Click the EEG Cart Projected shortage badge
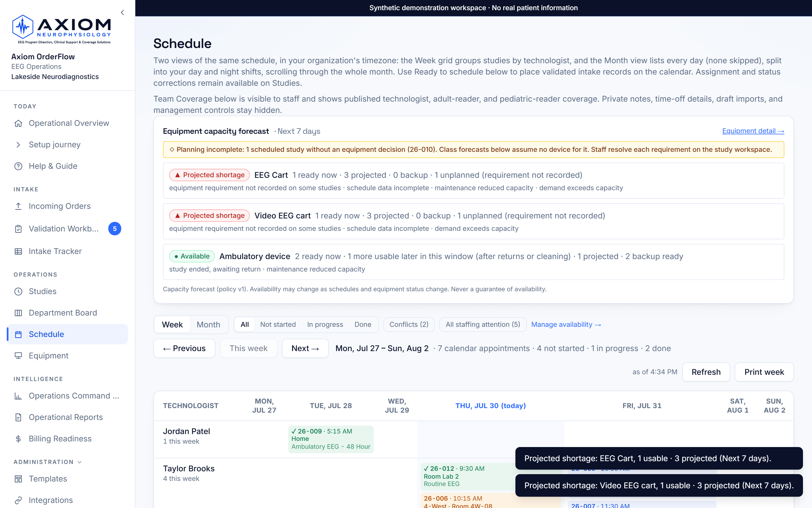This screenshot has height=508, width=812. [209, 175]
